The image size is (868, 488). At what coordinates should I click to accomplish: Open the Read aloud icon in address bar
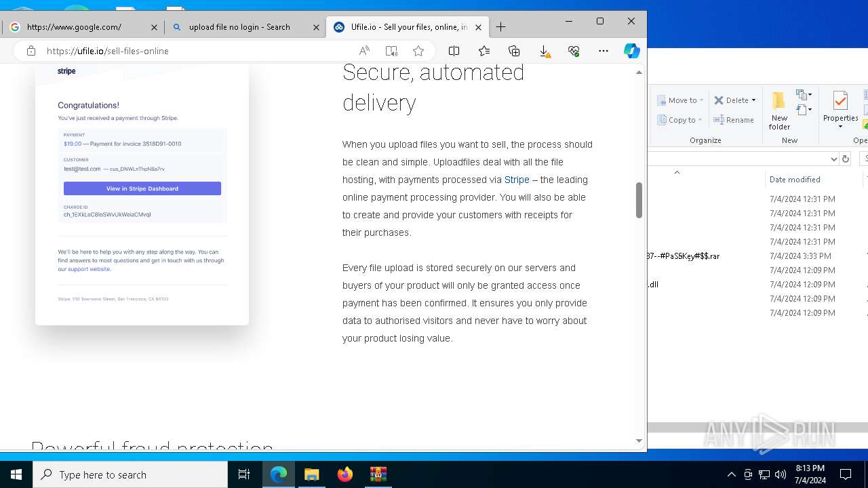click(x=364, y=51)
